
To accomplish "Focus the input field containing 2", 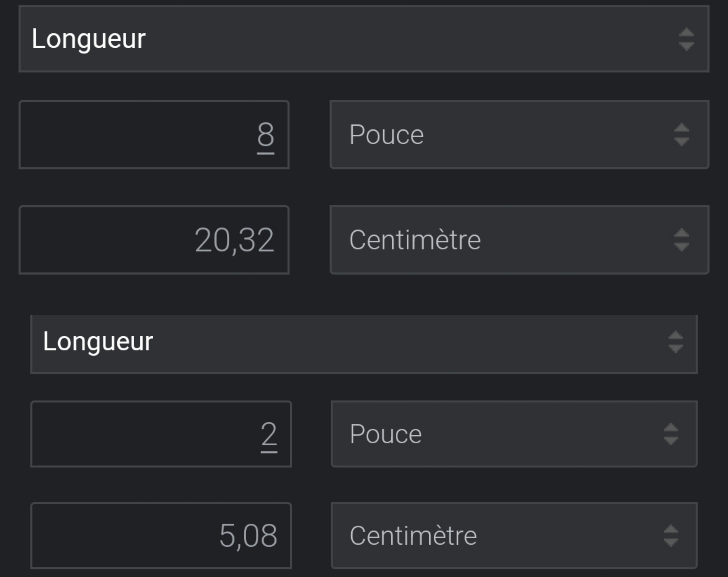I will pyautogui.click(x=161, y=434).
